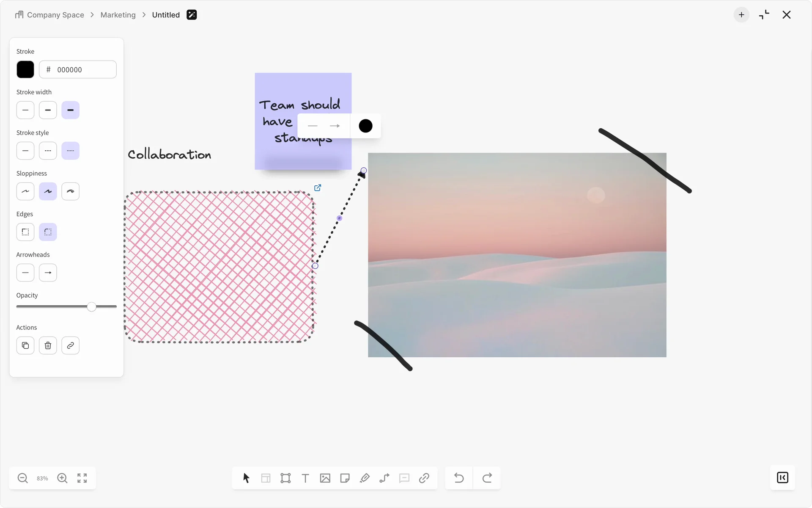This screenshot has height=508, width=812.
Task: Click the trash delete action icon
Action: 48,345
